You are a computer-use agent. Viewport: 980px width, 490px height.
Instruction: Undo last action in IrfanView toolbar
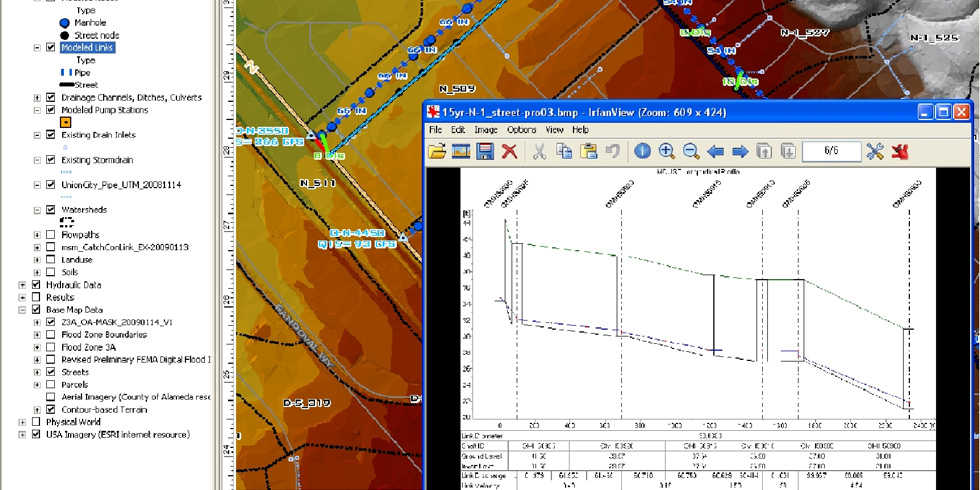(612, 151)
